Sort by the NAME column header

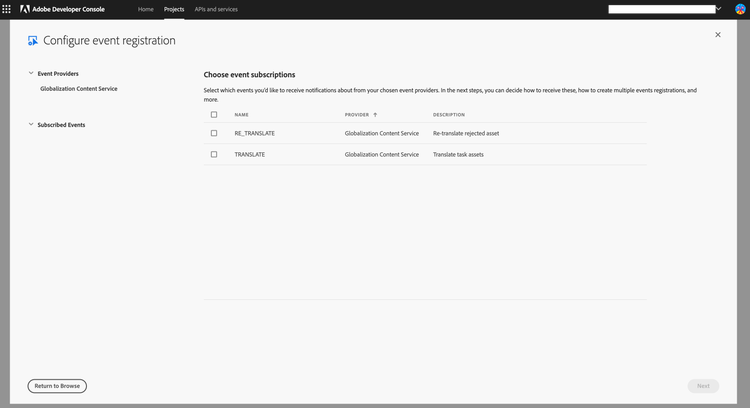[x=242, y=115]
